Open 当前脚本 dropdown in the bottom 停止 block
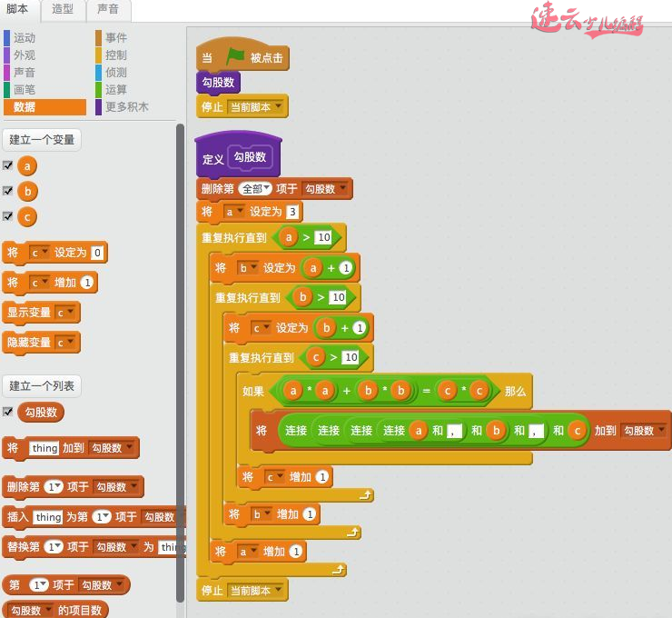Viewport: 672px width, 618px height. click(254, 590)
